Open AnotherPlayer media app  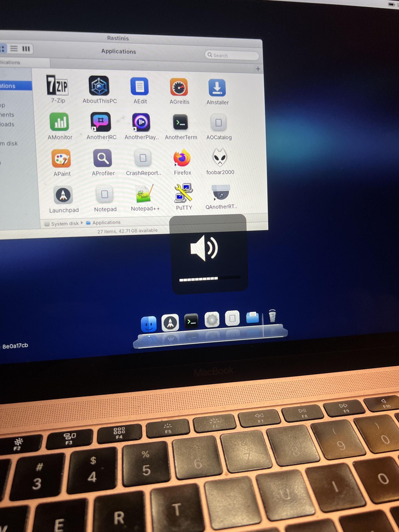[x=141, y=122]
